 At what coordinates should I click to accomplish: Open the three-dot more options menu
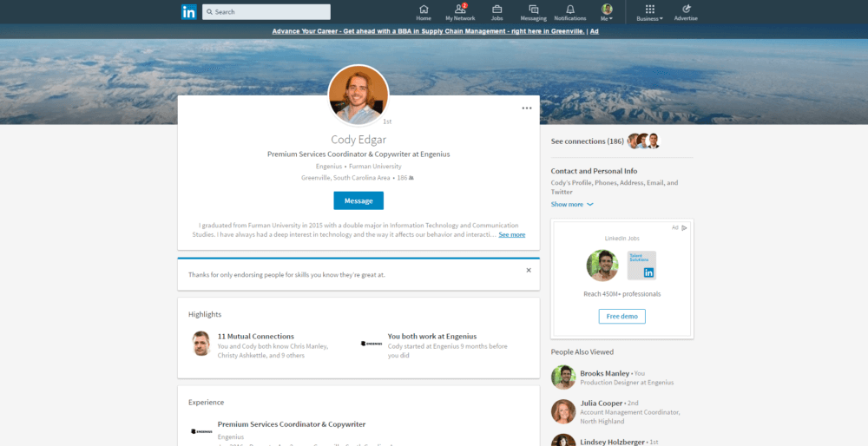pos(527,108)
